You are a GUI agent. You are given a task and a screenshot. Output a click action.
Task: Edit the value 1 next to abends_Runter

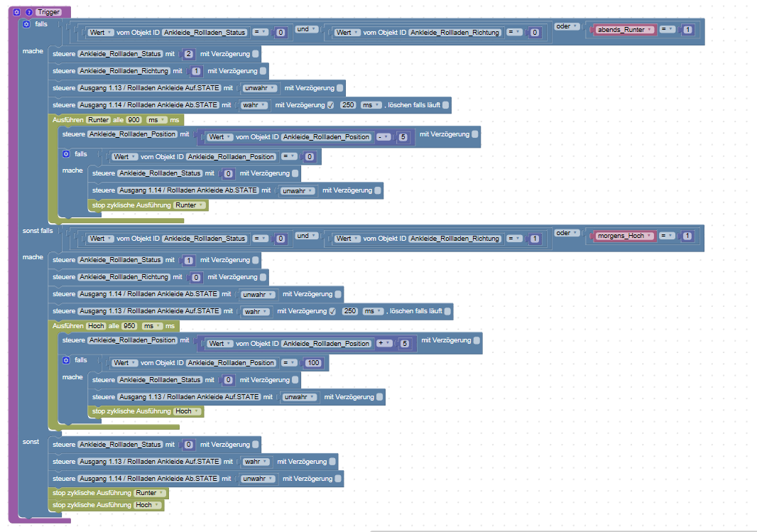687,29
